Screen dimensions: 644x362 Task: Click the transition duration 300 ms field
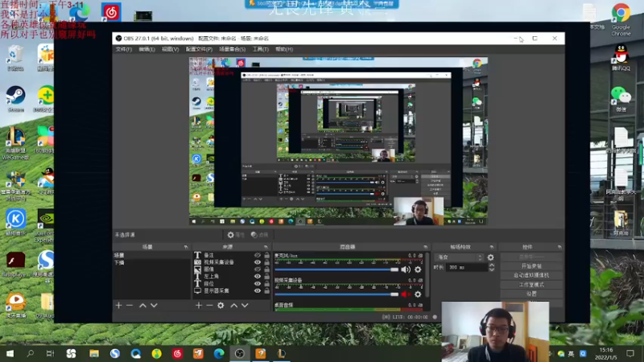coord(467,267)
